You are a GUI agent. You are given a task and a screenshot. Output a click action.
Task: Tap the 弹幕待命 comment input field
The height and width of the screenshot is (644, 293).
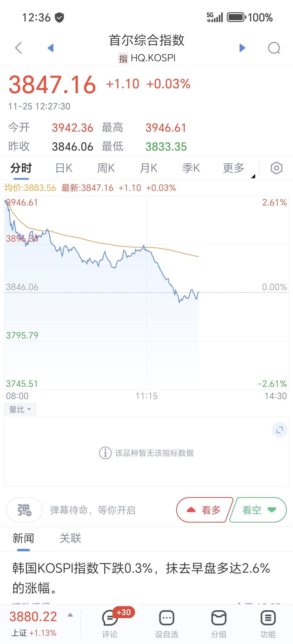tap(93, 510)
